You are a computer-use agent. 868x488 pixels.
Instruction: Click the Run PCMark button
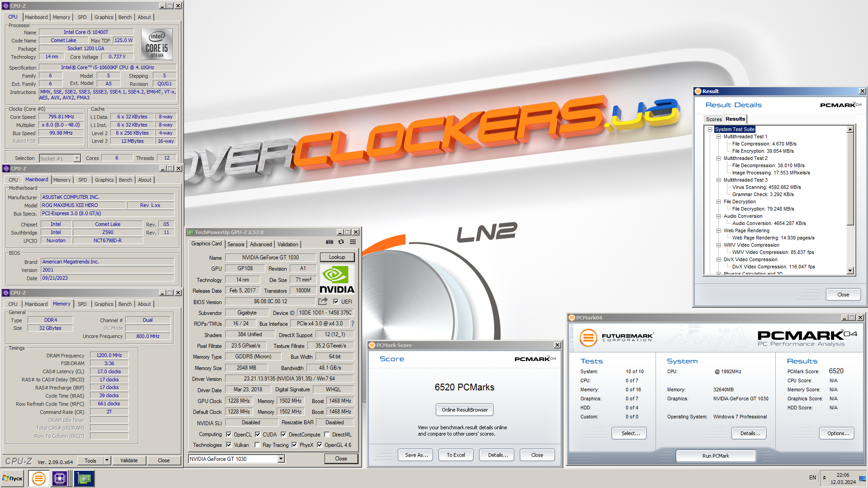[716, 456]
